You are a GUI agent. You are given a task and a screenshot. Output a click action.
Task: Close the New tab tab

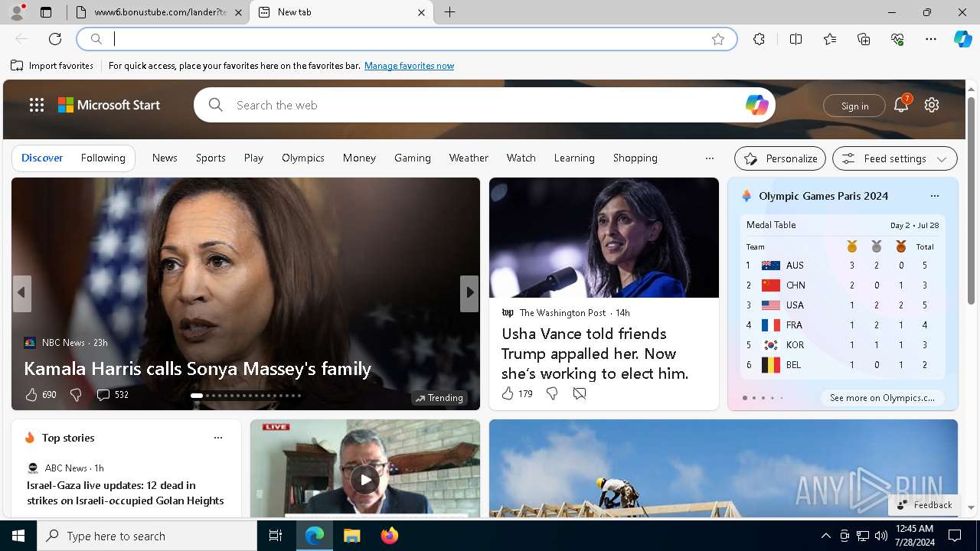point(421,12)
